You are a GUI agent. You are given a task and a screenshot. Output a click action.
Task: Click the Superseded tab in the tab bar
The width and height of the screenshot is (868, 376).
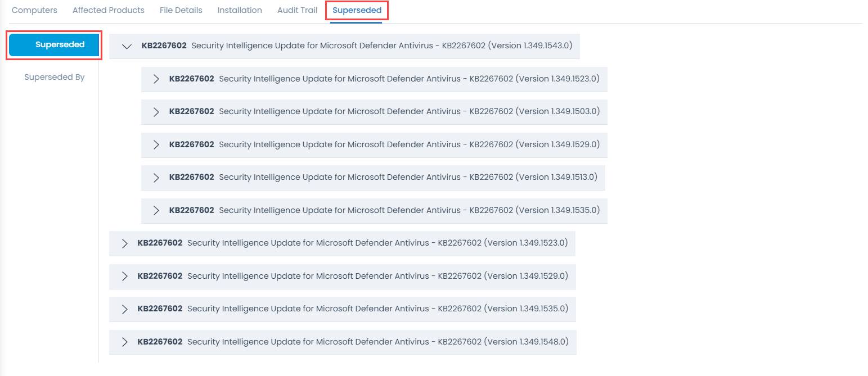pyautogui.click(x=357, y=10)
